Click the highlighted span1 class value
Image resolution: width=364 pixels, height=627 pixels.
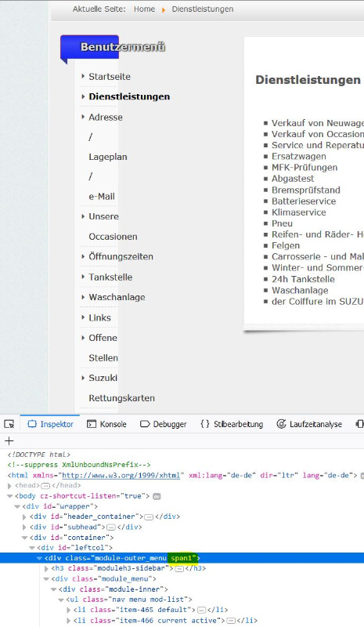click(x=182, y=558)
